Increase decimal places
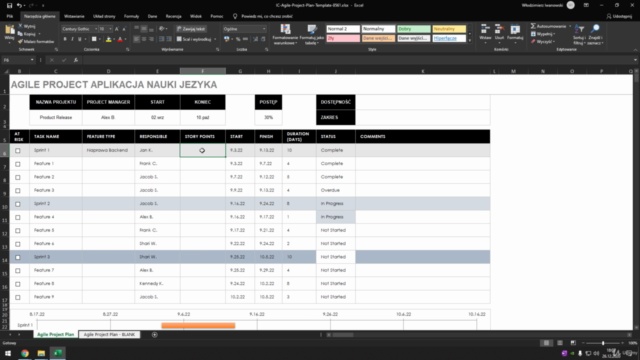The height and width of the screenshot is (360, 640). click(x=256, y=39)
